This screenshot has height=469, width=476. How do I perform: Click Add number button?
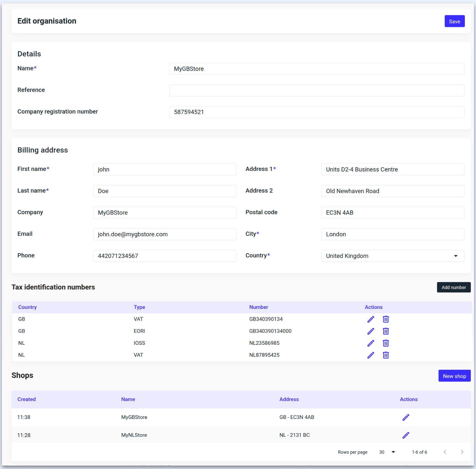[x=453, y=287]
